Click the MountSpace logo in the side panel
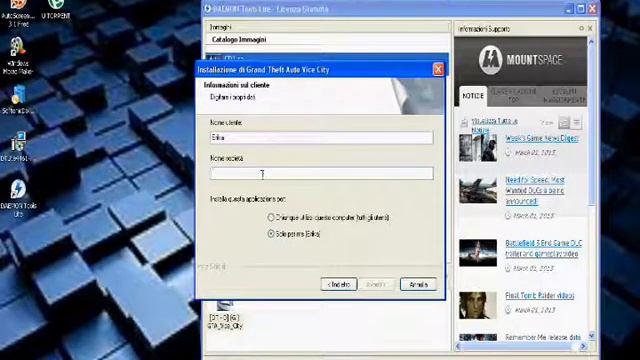The height and width of the screenshot is (360, 640). point(520,60)
